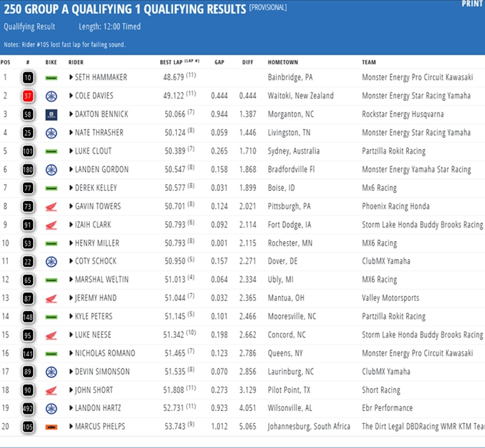Expand the arrow next to Izaih Clark
The height and width of the screenshot is (448, 485).
71,225
